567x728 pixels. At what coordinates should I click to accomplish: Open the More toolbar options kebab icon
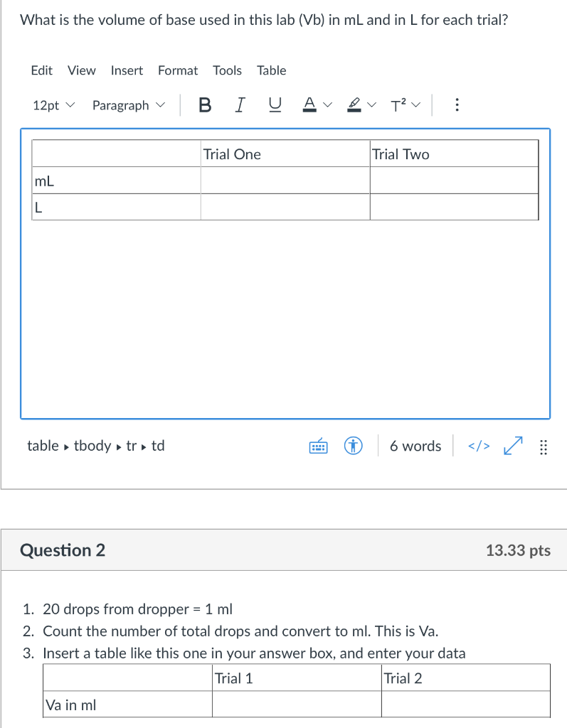456,105
